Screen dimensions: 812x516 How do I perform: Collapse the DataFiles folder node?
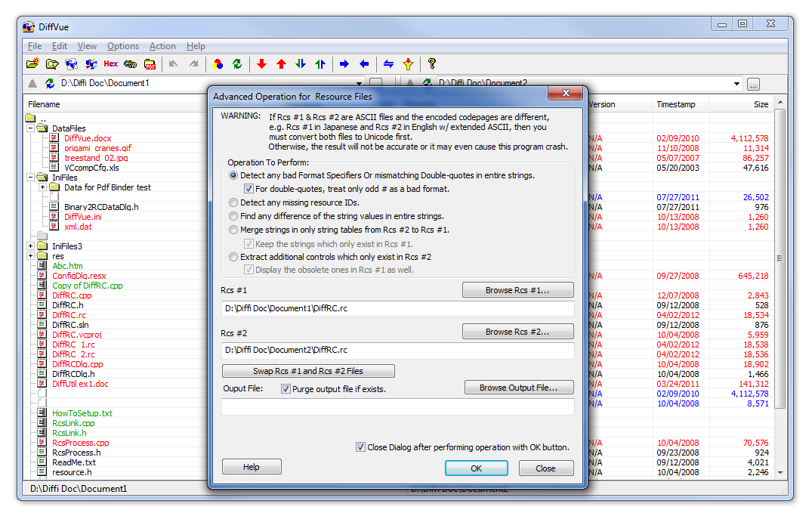pyautogui.click(x=30, y=128)
